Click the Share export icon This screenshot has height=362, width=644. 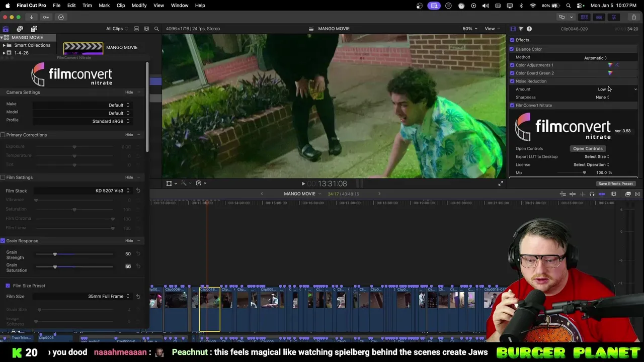pyautogui.click(x=633, y=17)
